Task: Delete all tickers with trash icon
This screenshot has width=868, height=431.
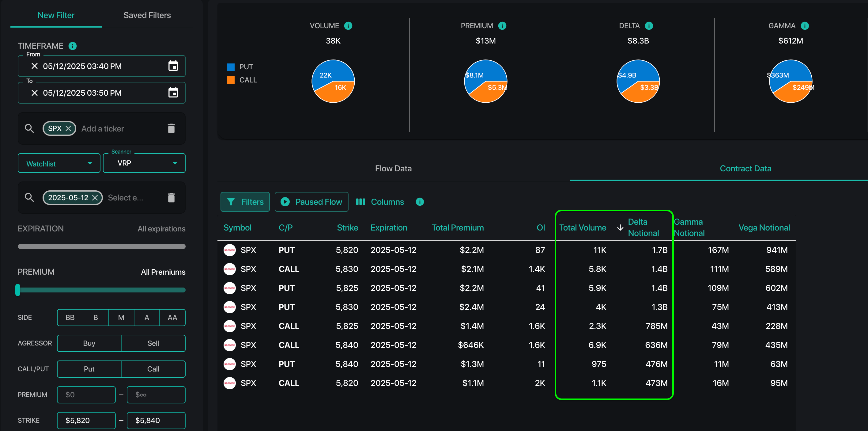Action: pyautogui.click(x=171, y=128)
